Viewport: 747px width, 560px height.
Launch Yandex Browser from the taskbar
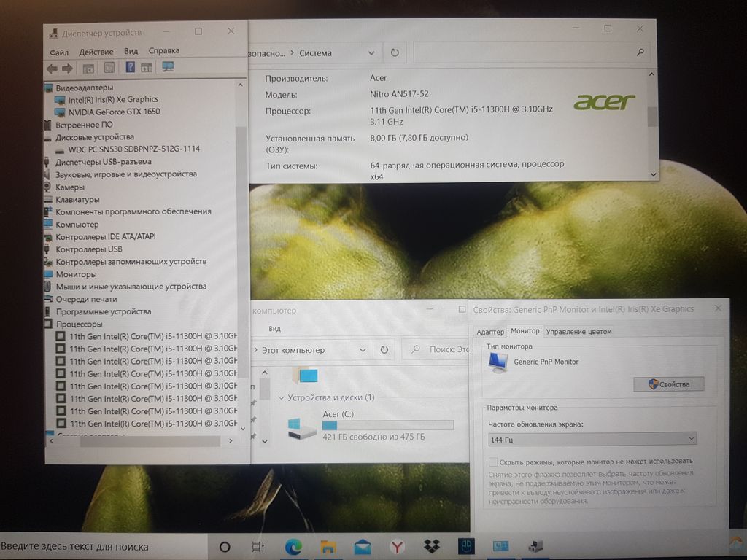click(397, 546)
